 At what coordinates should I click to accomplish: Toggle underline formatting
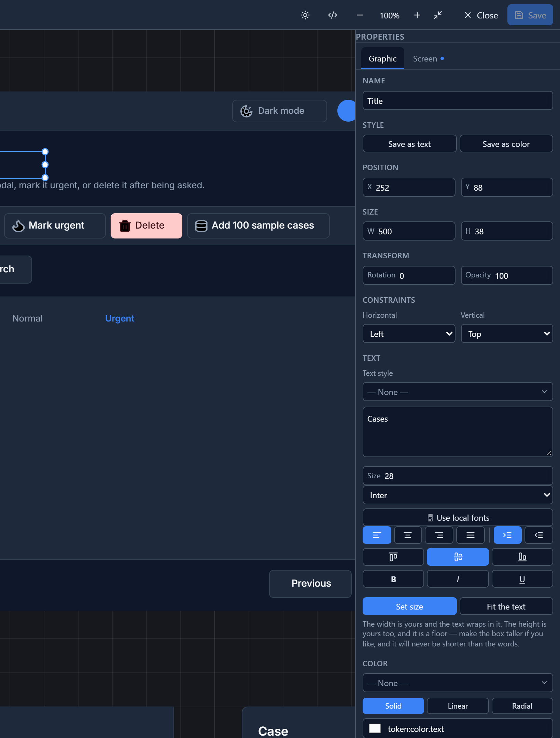tap(522, 579)
